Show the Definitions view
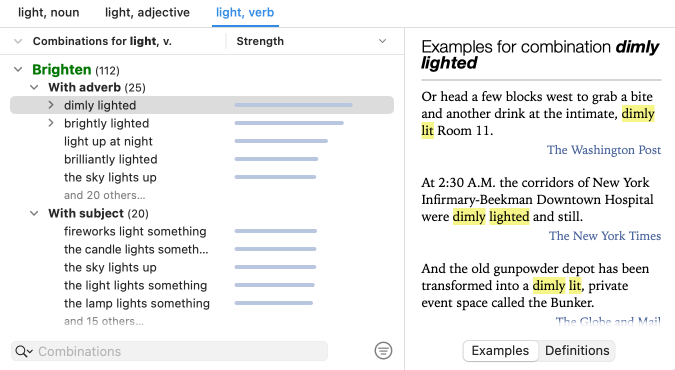The width and height of the screenshot is (675, 370). (x=577, y=351)
